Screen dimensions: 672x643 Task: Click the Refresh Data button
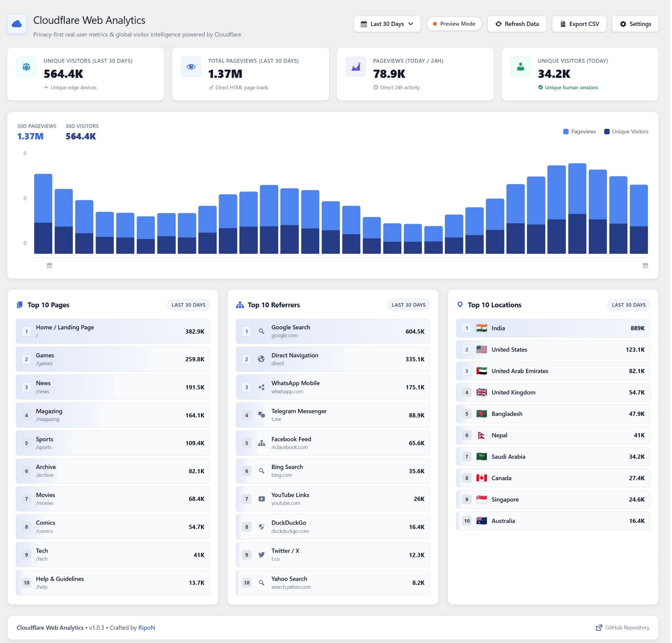click(517, 24)
